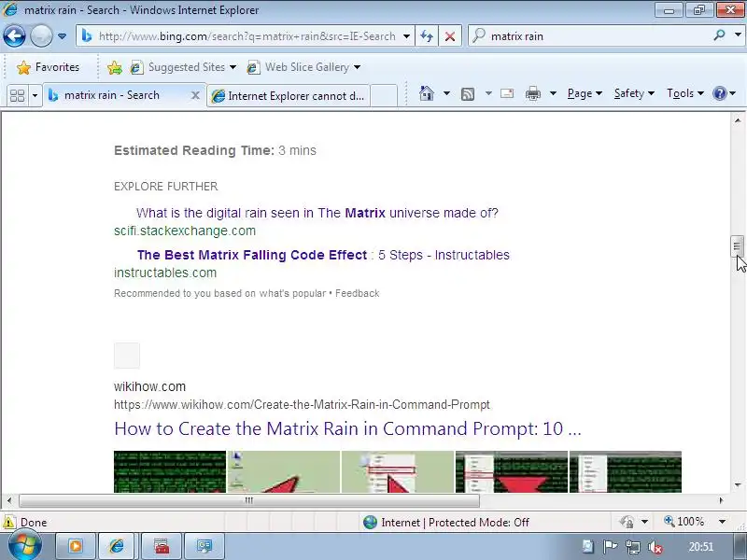
Task: Click the horizontal scrollbar thumb
Action: point(248,500)
